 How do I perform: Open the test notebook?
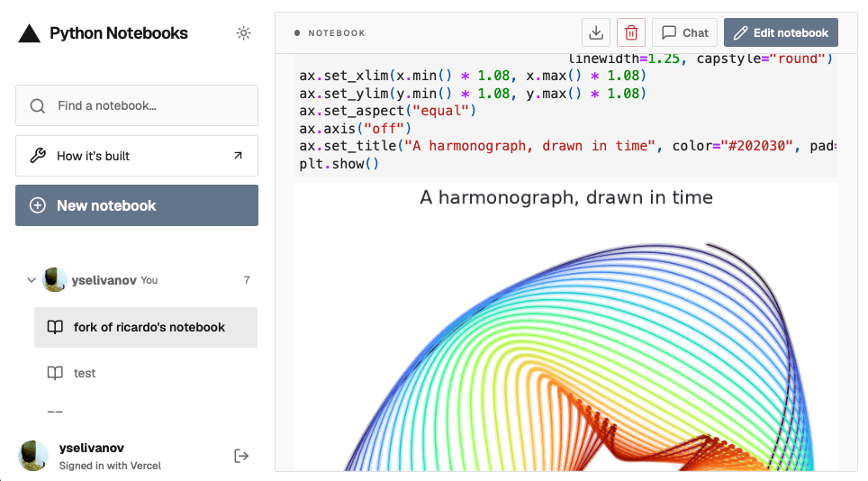pyautogui.click(x=146, y=373)
